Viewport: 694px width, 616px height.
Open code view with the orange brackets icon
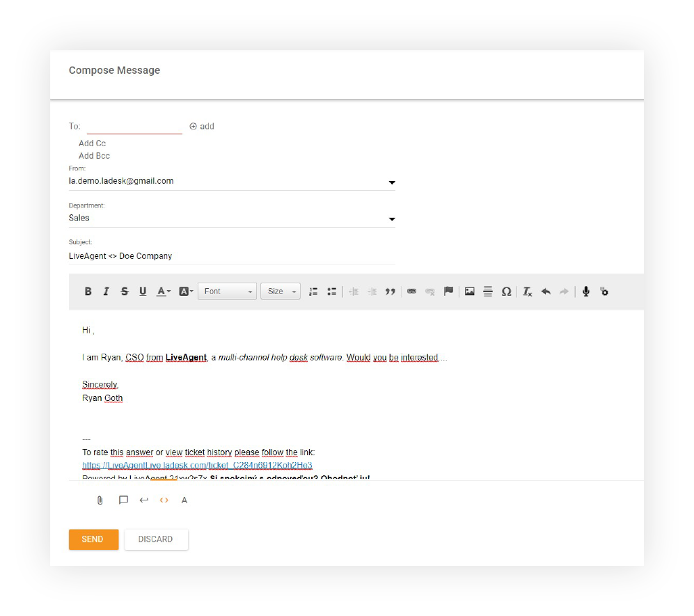164,500
